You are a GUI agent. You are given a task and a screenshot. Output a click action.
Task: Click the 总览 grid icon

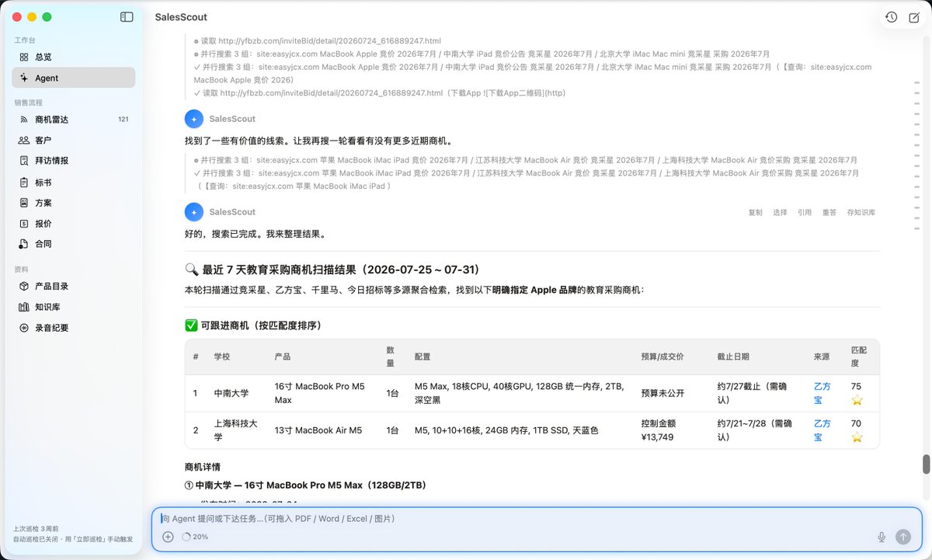(24, 57)
